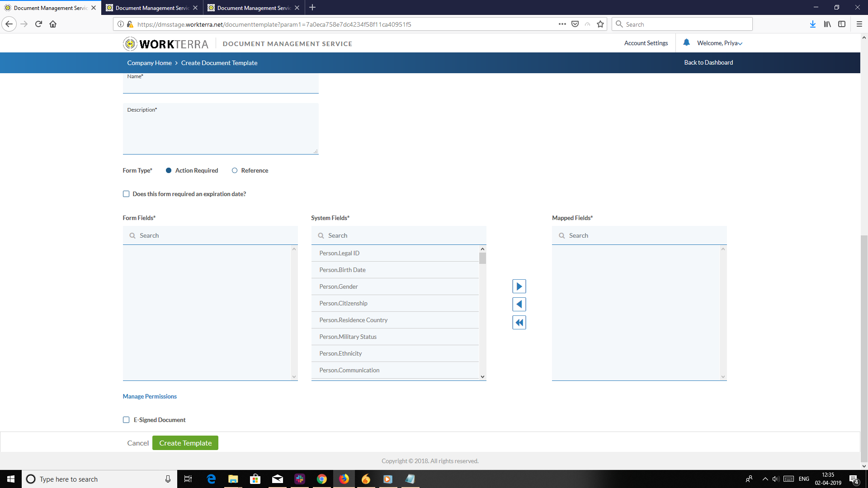Expand the Welcome, Priya user dropdown
This screenshot has height=488, width=868.
tap(719, 43)
